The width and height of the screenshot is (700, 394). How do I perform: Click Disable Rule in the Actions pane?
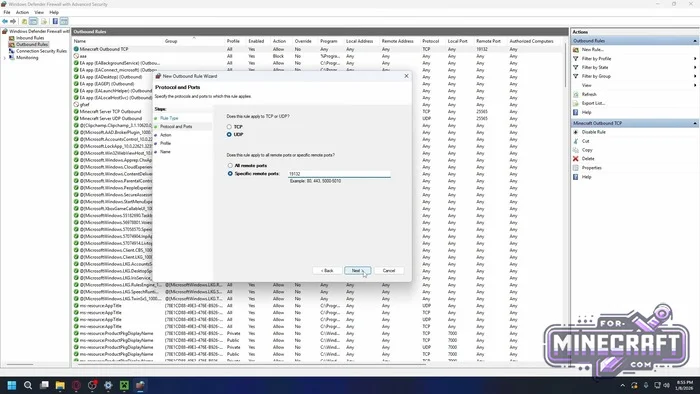pyautogui.click(x=593, y=132)
